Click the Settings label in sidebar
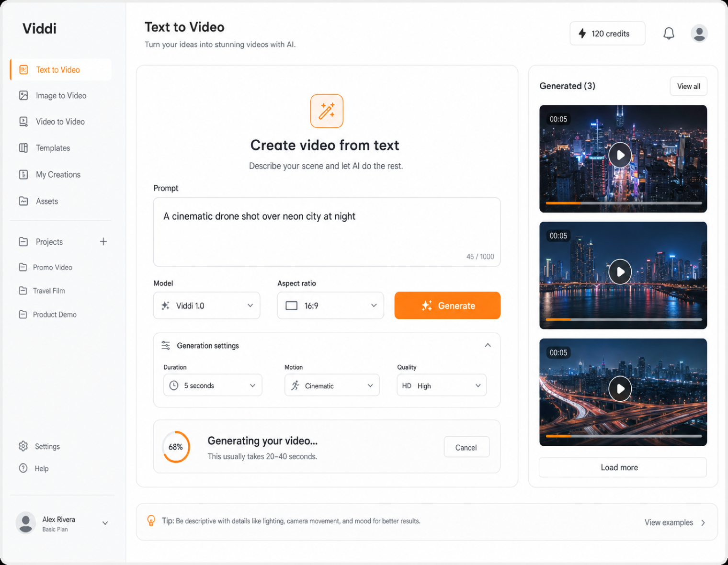The height and width of the screenshot is (565, 728). point(47,446)
